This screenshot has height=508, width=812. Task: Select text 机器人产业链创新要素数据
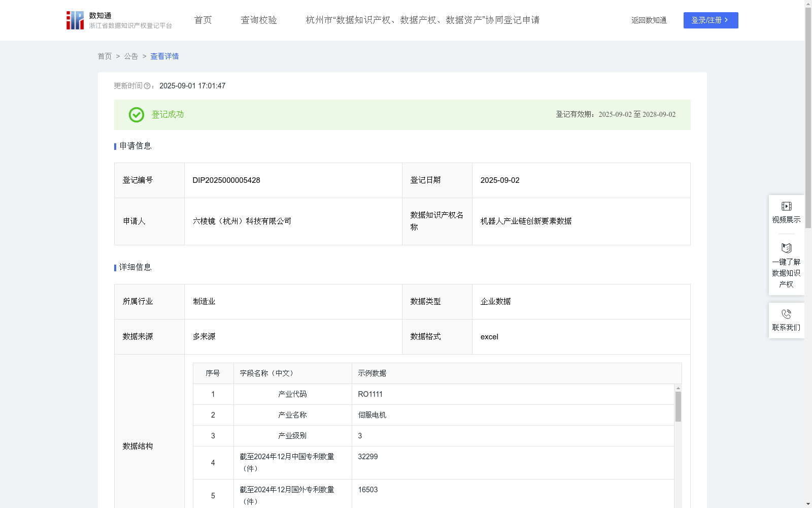click(x=526, y=221)
